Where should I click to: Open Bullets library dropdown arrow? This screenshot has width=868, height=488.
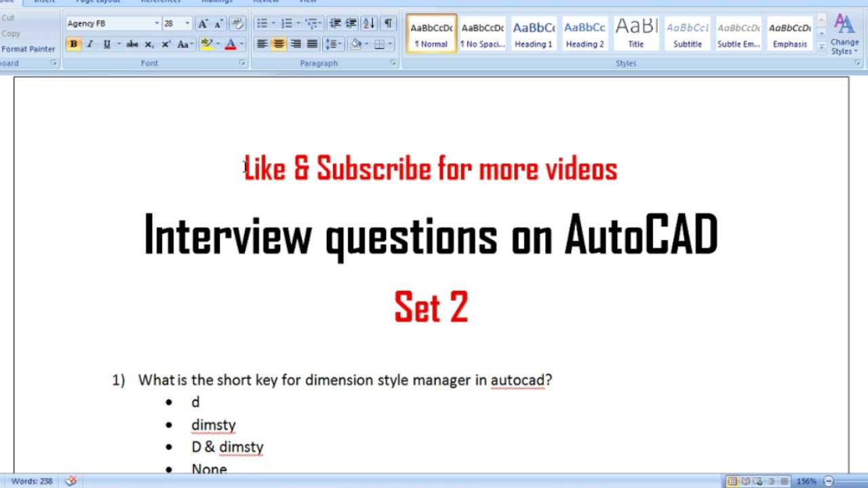coord(273,24)
